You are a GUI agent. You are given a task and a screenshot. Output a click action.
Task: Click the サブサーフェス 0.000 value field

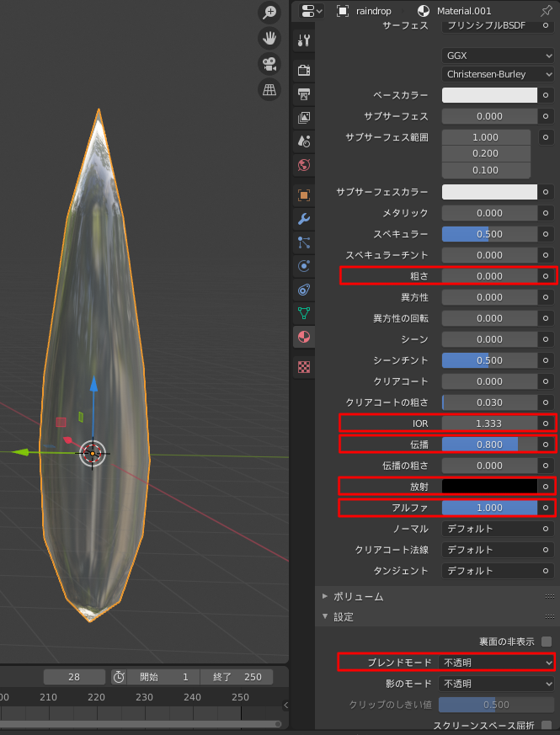[x=489, y=116]
